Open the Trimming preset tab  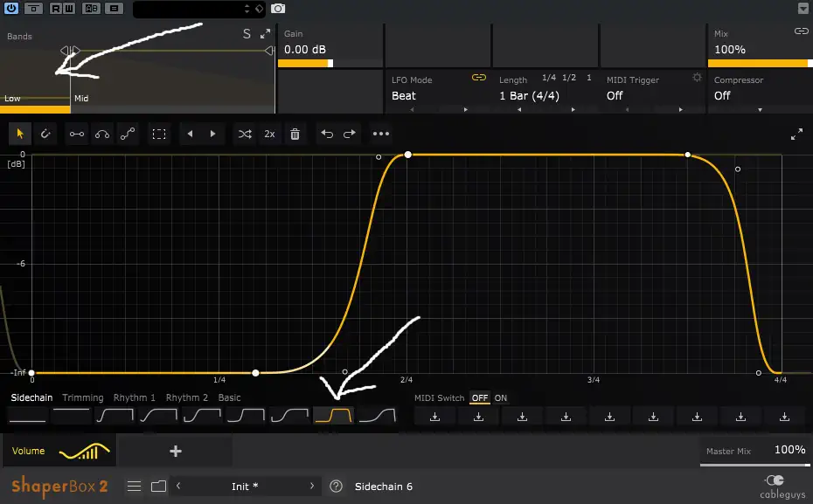pyautogui.click(x=83, y=397)
